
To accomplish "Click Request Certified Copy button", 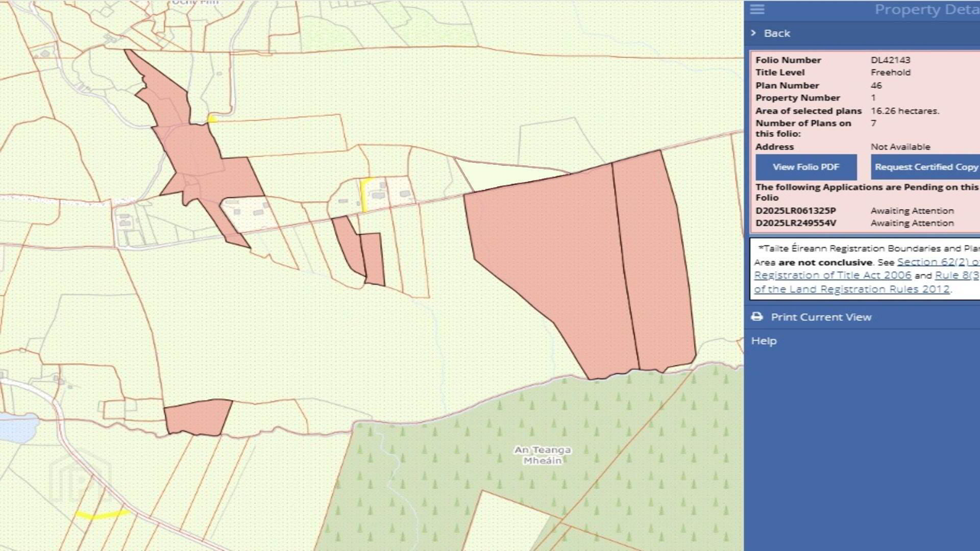I will click(x=925, y=167).
